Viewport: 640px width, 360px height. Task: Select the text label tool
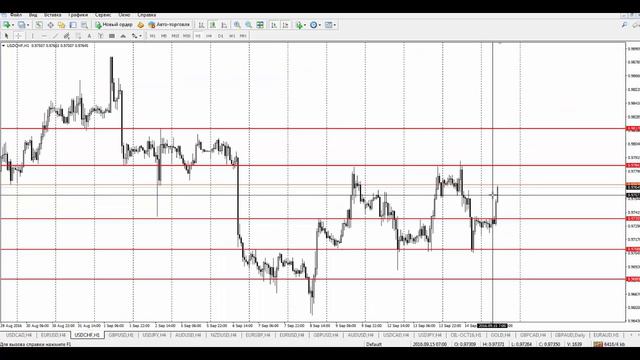click(100, 36)
